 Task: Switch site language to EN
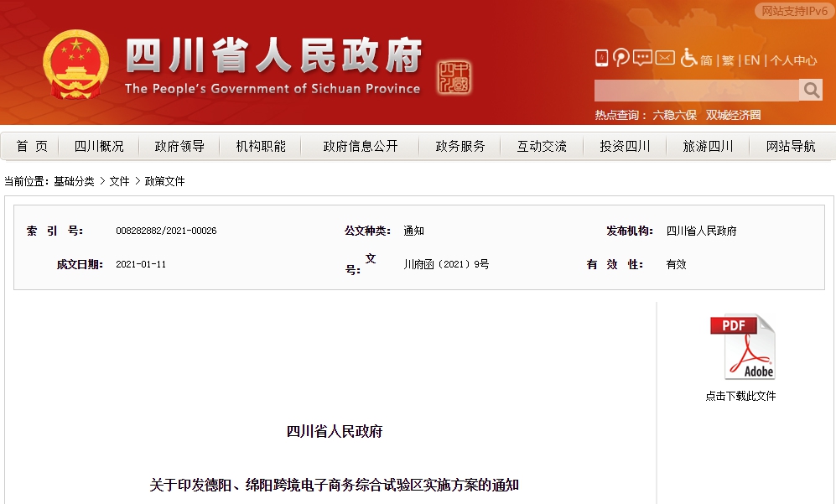coord(753,60)
